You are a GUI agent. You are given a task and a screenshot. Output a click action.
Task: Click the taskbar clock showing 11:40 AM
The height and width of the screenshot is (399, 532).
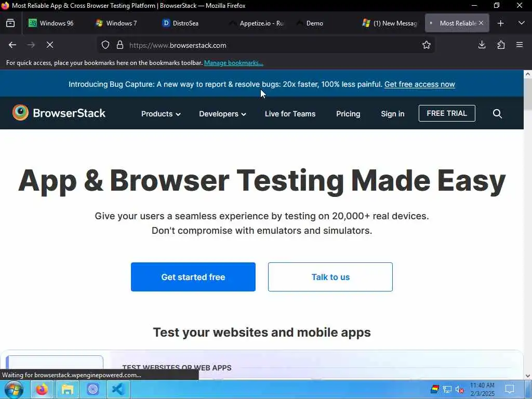pos(482,390)
